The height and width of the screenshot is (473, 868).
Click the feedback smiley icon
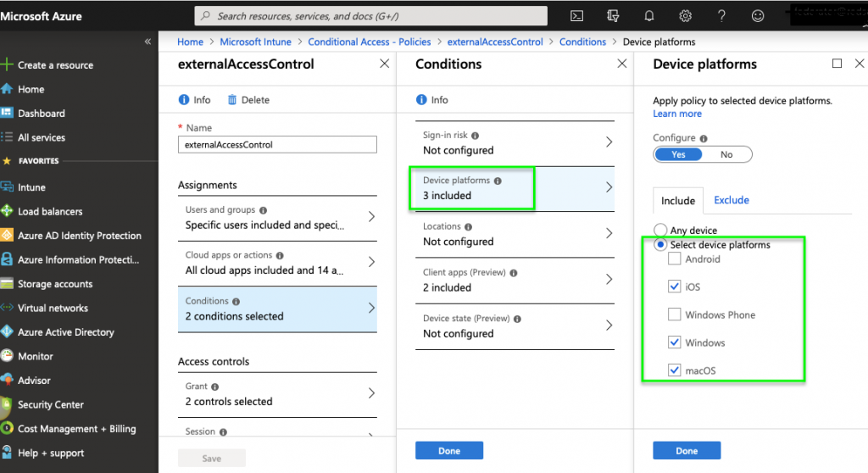coord(758,15)
